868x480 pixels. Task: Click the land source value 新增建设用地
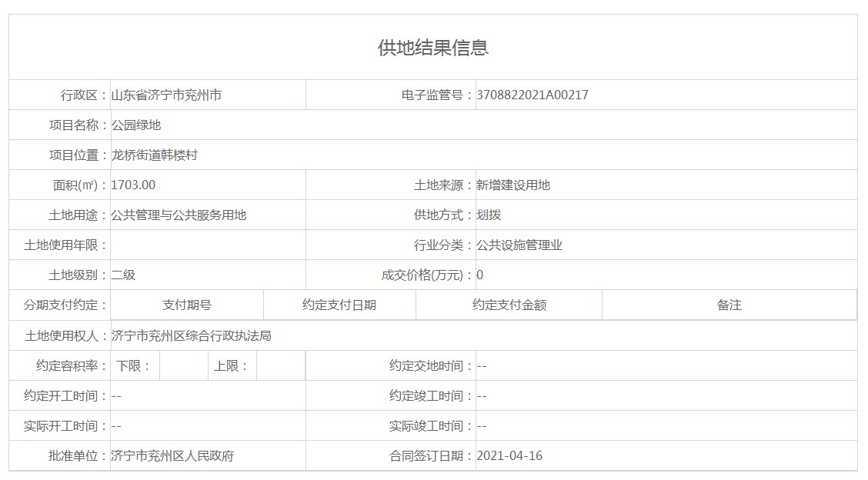tap(513, 185)
